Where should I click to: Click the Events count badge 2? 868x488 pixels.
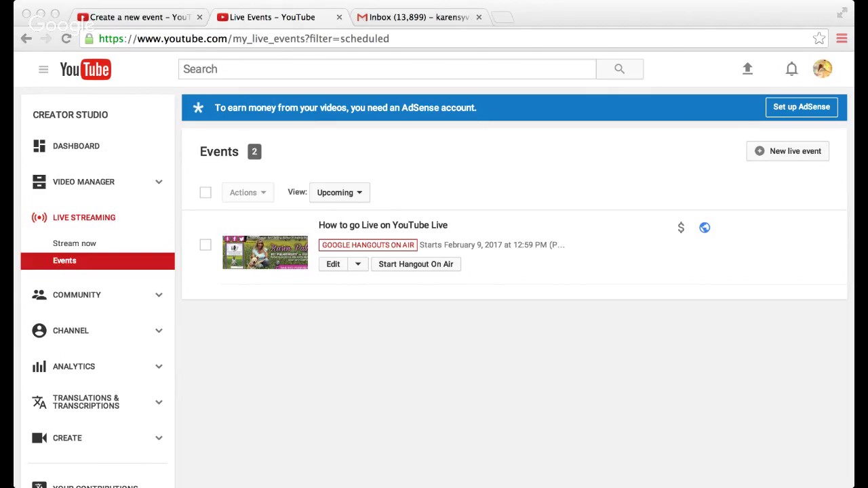tap(254, 152)
